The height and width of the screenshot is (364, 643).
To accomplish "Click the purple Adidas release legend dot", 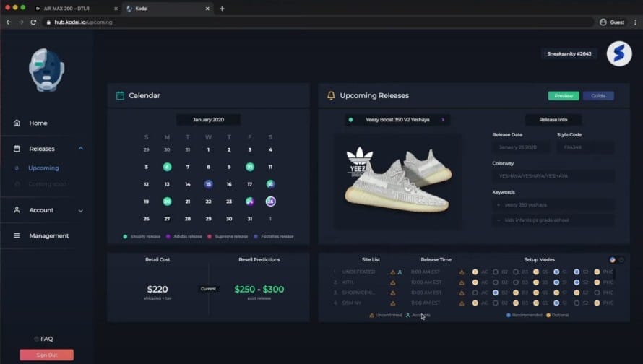I will tap(168, 236).
